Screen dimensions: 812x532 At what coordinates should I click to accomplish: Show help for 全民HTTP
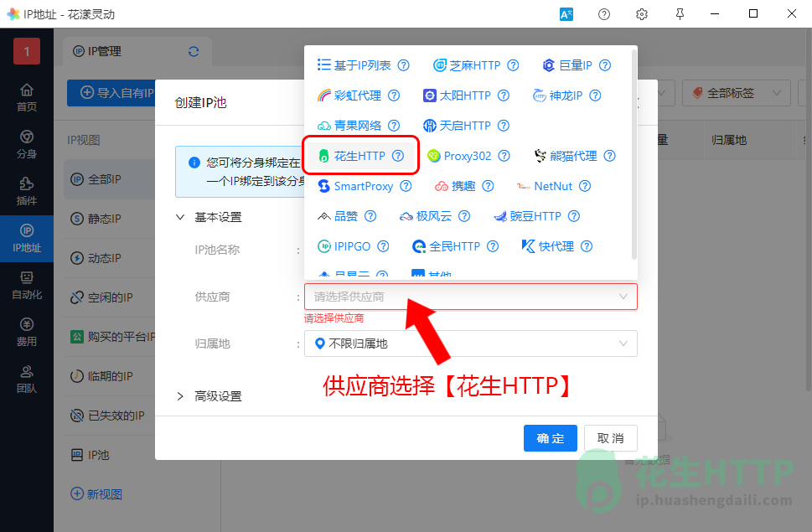tap(493, 246)
